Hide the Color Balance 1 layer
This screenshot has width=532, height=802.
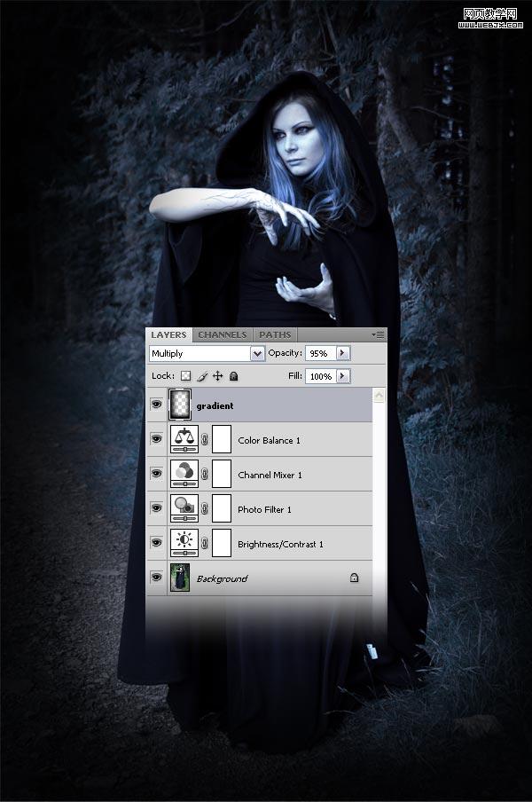[x=156, y=439]
